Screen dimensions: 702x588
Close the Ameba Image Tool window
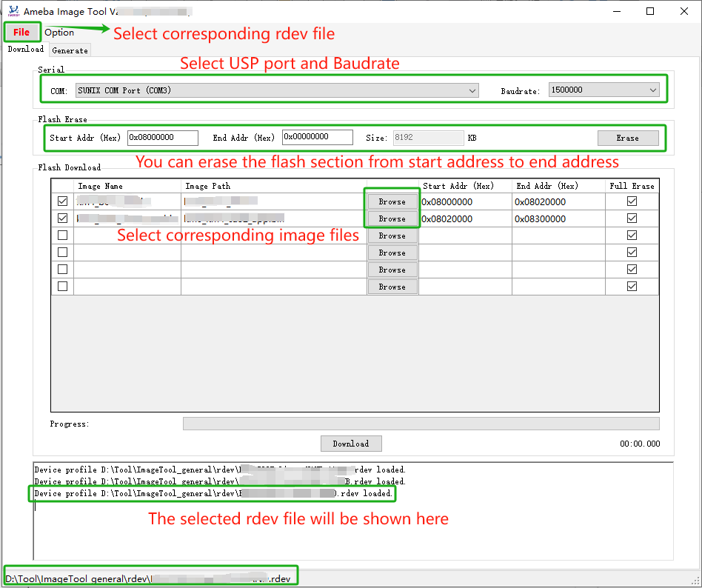click(x=684, y=11)
